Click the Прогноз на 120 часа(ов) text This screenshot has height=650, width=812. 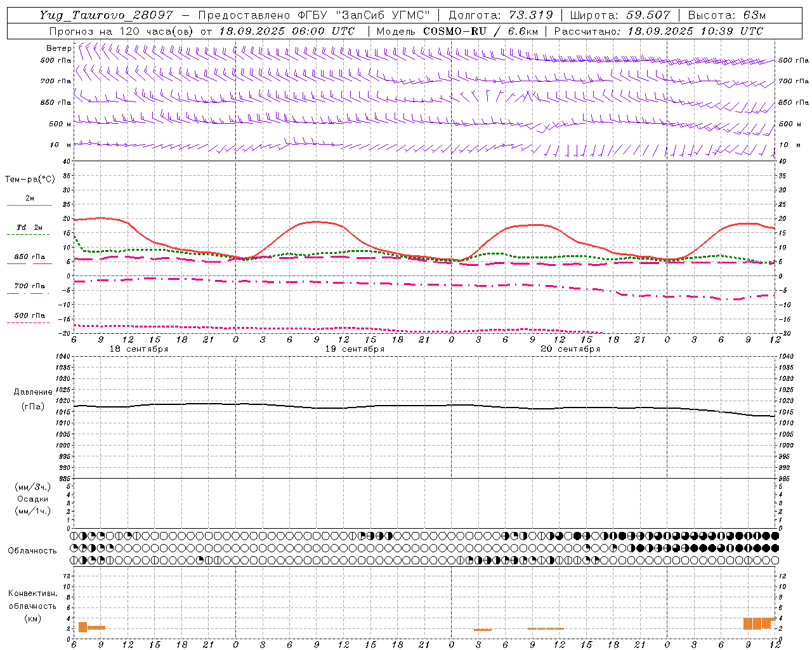tap(122, 31)
